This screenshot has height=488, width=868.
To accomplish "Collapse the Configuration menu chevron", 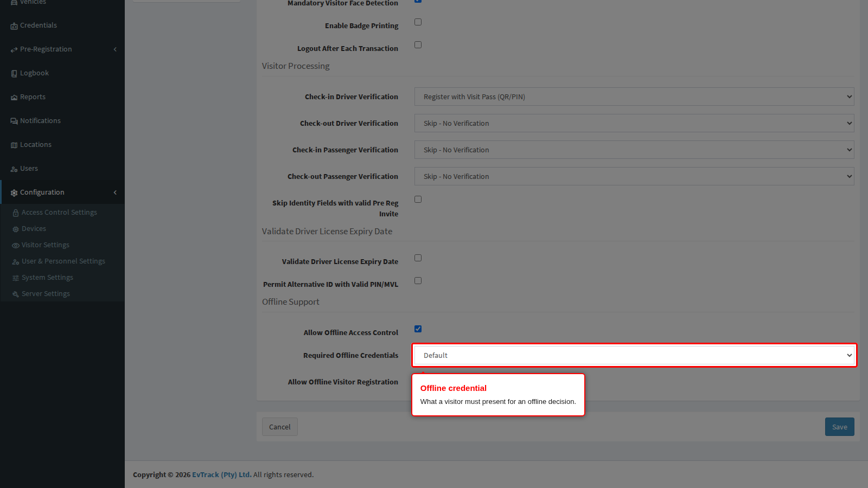I will pyautogui.click(x=115, y=192).
